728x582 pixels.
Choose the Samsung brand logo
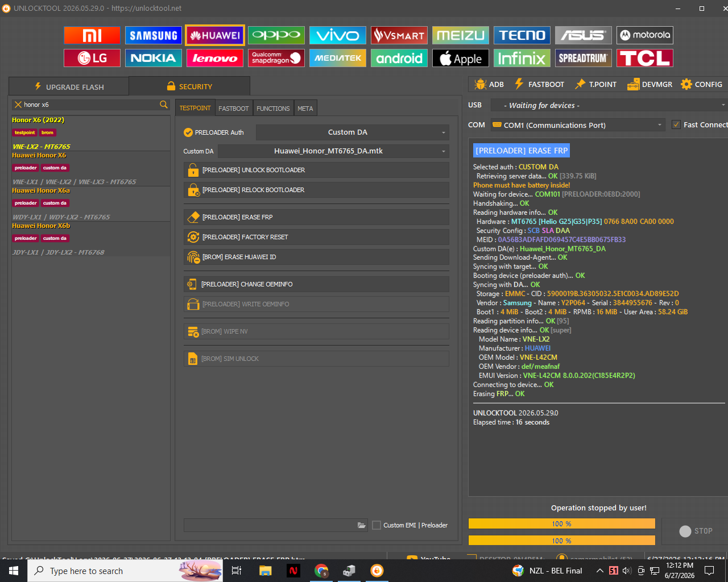[x=154, y=35]
